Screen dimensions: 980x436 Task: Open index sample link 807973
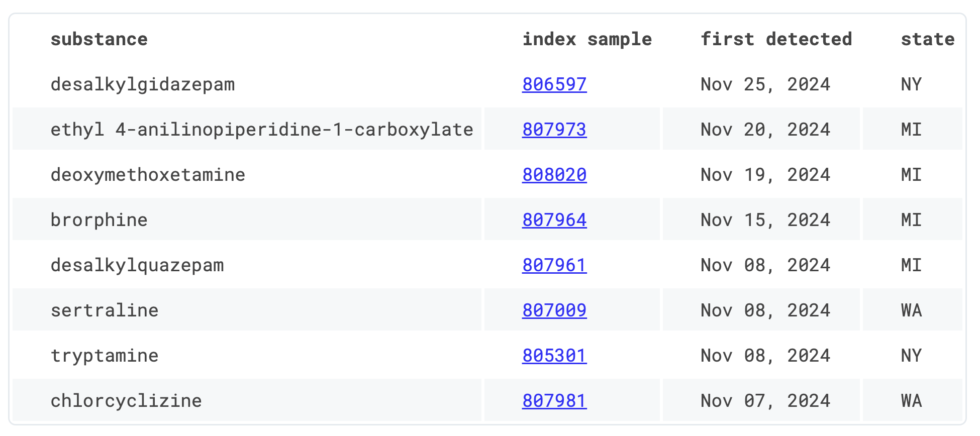554,130
